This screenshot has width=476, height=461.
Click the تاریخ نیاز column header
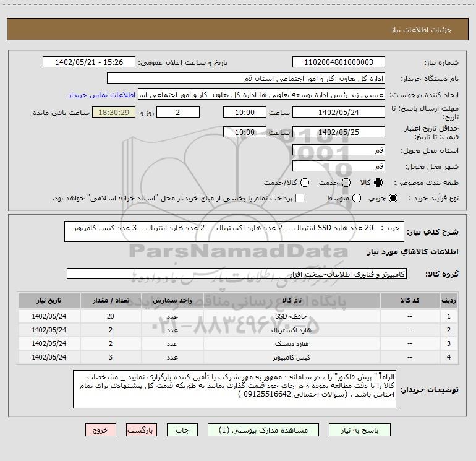coord(49,300)
